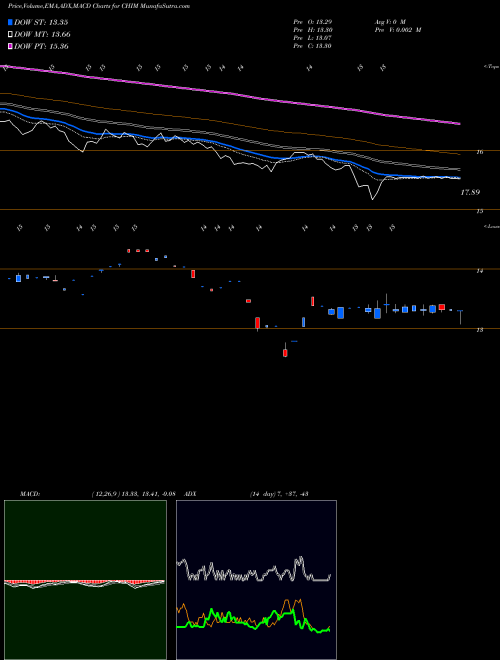This screenshot has height=660, width=500.
Task: Click the 15 axis label
Action: tap(480, 211)
